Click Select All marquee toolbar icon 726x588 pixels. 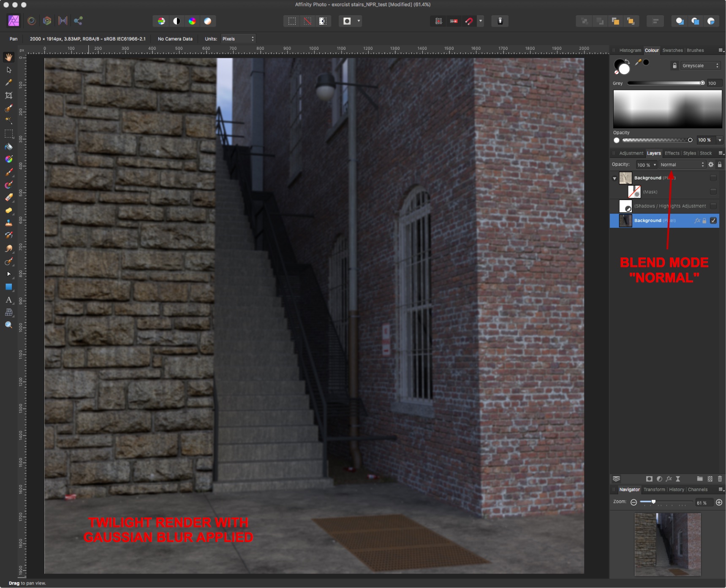click(292, 21)
